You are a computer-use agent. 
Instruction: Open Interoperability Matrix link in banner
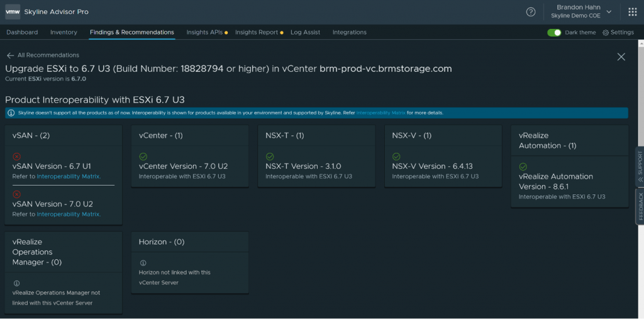[x=380, y=113]
